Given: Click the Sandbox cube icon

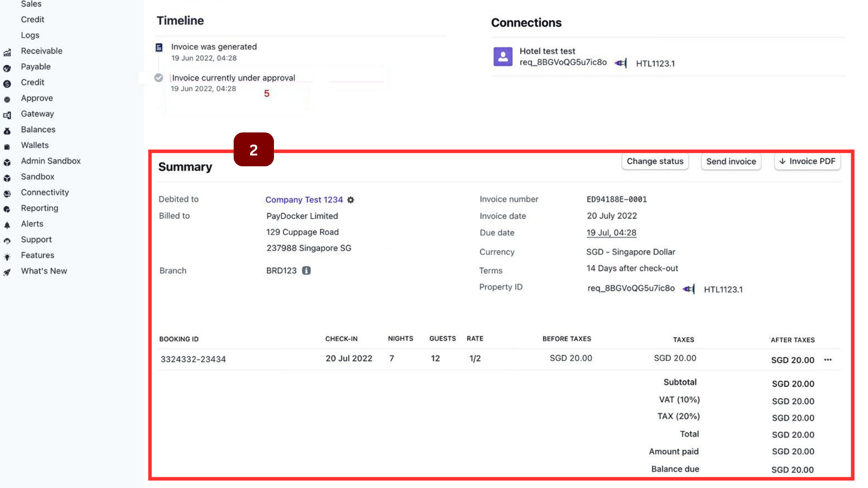Looking at the screenshot, I should pos(7,178).
